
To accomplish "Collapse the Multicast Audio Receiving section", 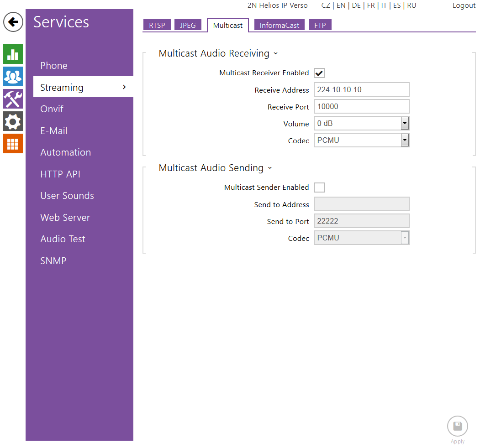I will 275,54.
